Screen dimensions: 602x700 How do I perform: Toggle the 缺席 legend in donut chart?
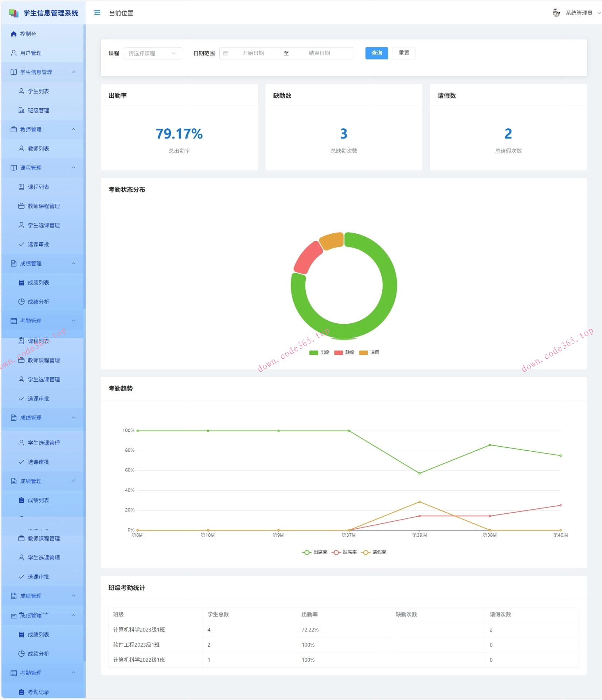(x=344, y=353)
